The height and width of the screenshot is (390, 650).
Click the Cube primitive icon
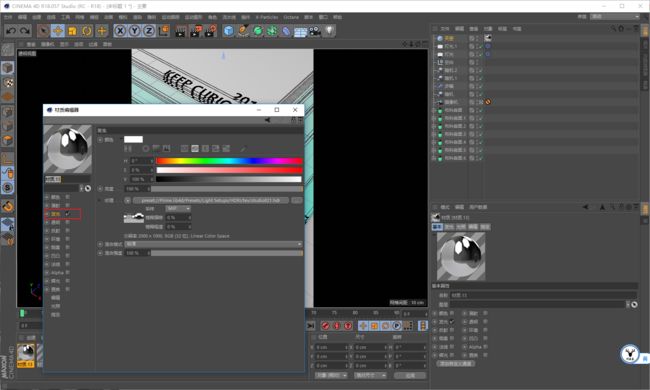(228, 31)
